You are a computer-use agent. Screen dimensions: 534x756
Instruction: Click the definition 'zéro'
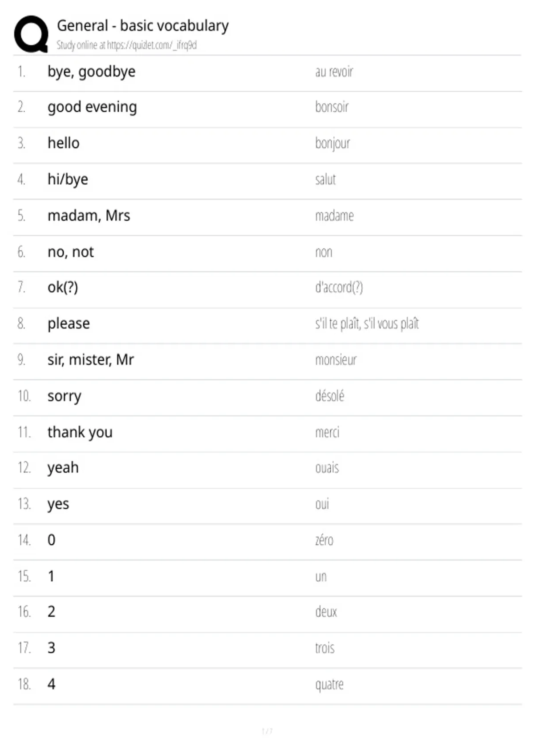click(x=324, y=540)
